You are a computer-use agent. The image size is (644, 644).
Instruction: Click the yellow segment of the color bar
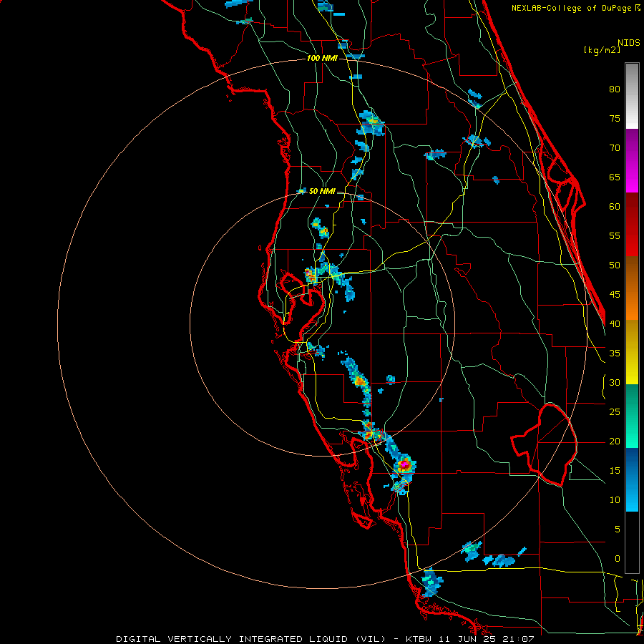pyautogui.click(x=632, y=352)
